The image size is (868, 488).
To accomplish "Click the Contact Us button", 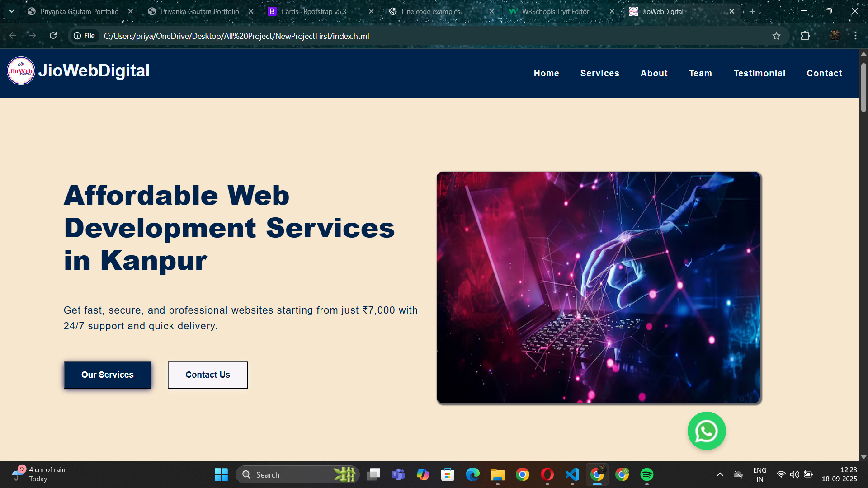I will 208,375.
